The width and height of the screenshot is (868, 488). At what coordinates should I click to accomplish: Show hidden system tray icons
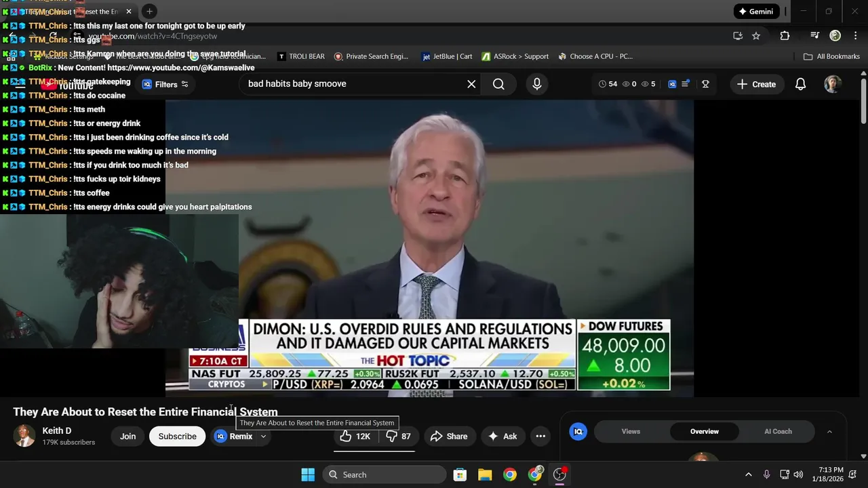click(x=748, y=474)
